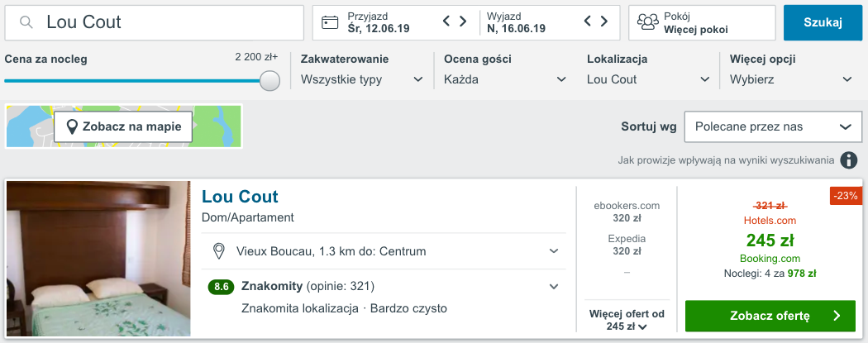The image size is (868, 343).
Task: Expand the Znakomity rating details
Action: click(x=554, y=287)
